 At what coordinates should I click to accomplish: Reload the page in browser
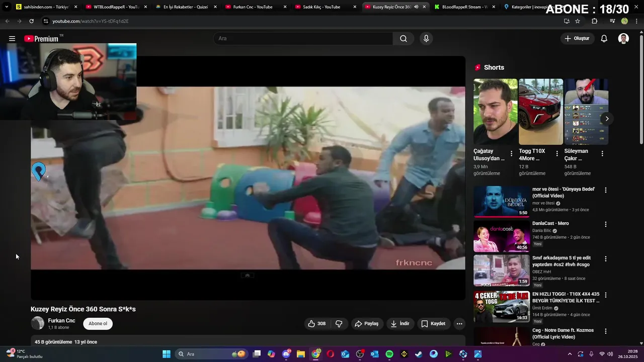[31, 21]
